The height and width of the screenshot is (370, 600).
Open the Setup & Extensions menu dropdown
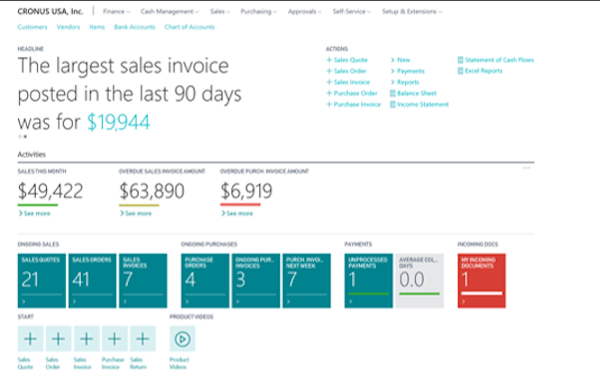point(412,11)
